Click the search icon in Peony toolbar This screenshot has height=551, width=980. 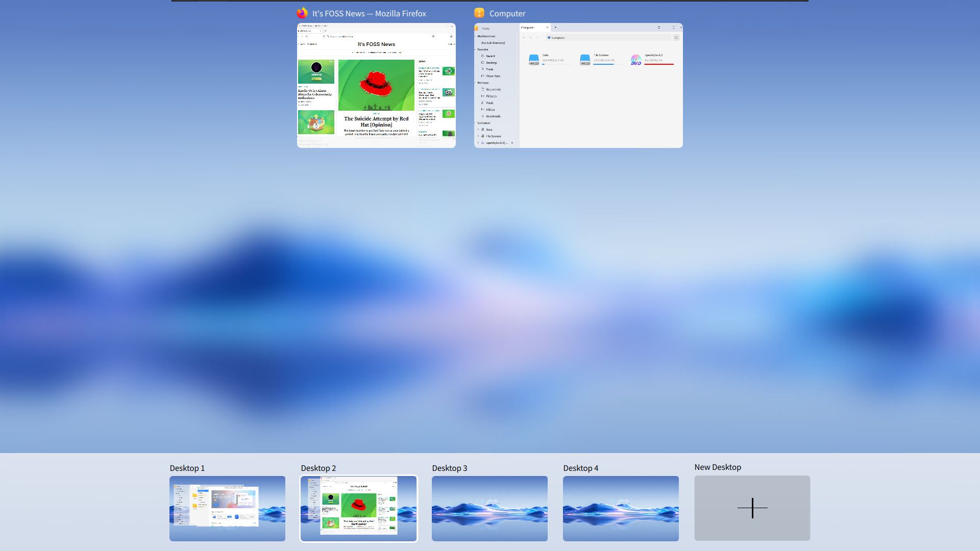click(676, 38)
